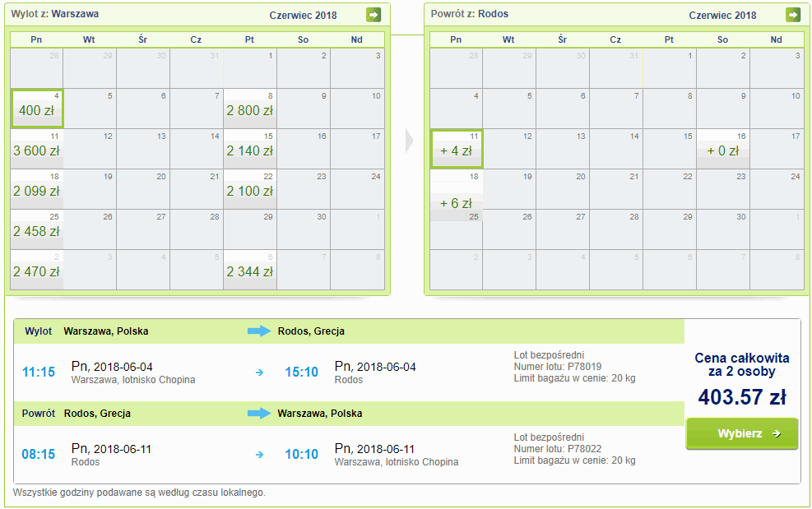Select departure June 15 for 2 140 zł
This screenshot has height=509, width=812.
(x=250, y=150)
